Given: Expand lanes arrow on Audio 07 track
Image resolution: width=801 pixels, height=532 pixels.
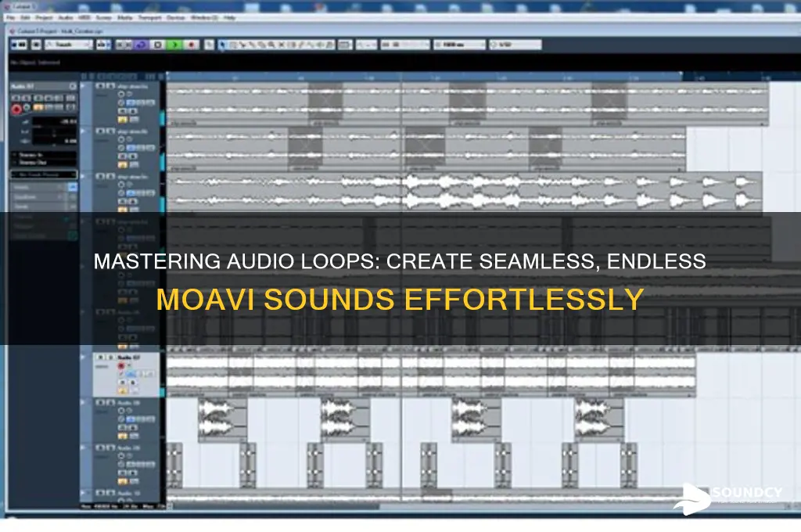Looking at the screenshot, I should [83, 357].
